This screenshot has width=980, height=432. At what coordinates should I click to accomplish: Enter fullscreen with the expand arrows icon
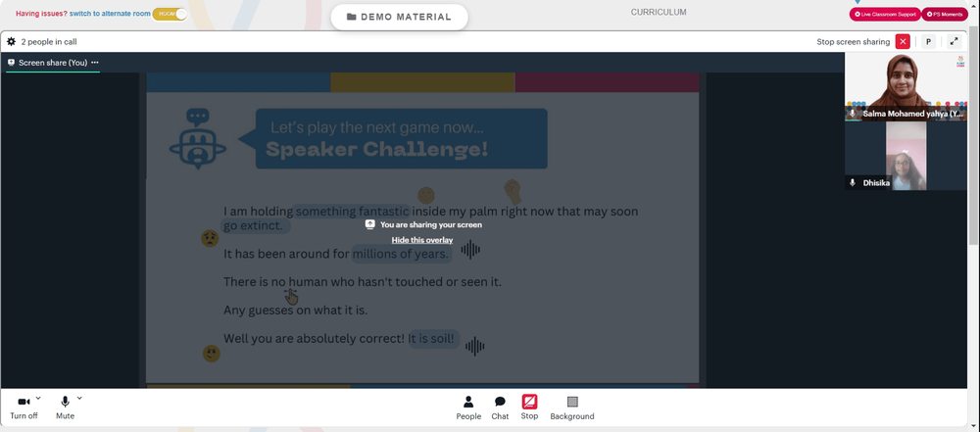954,42
